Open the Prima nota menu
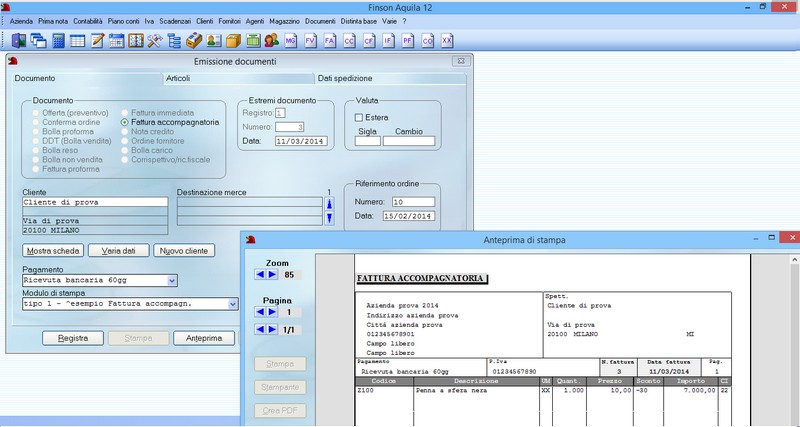The width and height of the screenshot is (800, 427). 53,21
